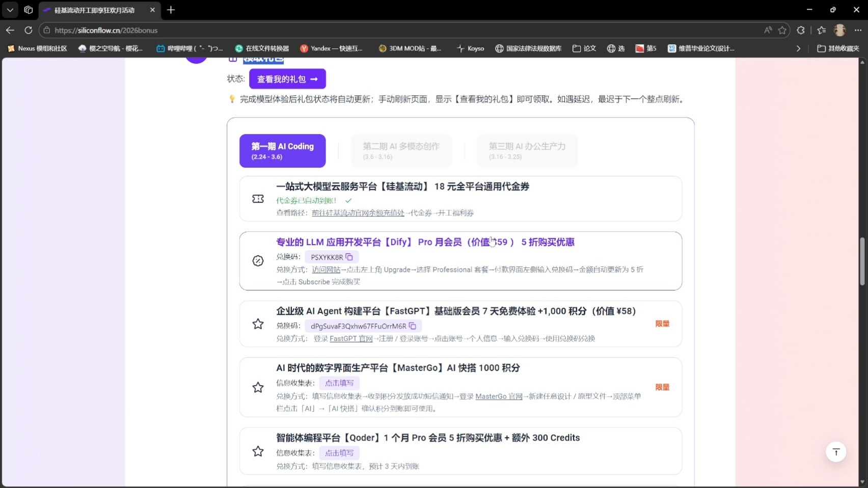868x488 pixels.
Task: Switch to 第二期 AI 多模态创作 tab
Action: (x=401, y=151)
